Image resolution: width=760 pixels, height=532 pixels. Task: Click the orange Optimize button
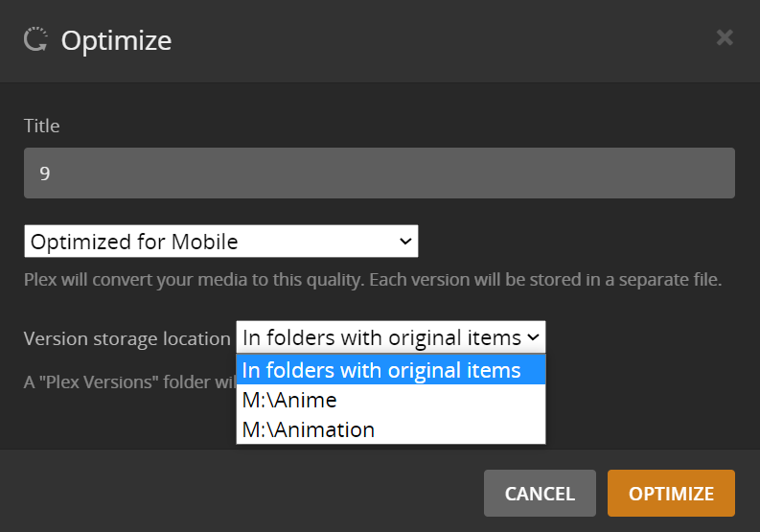671,494
